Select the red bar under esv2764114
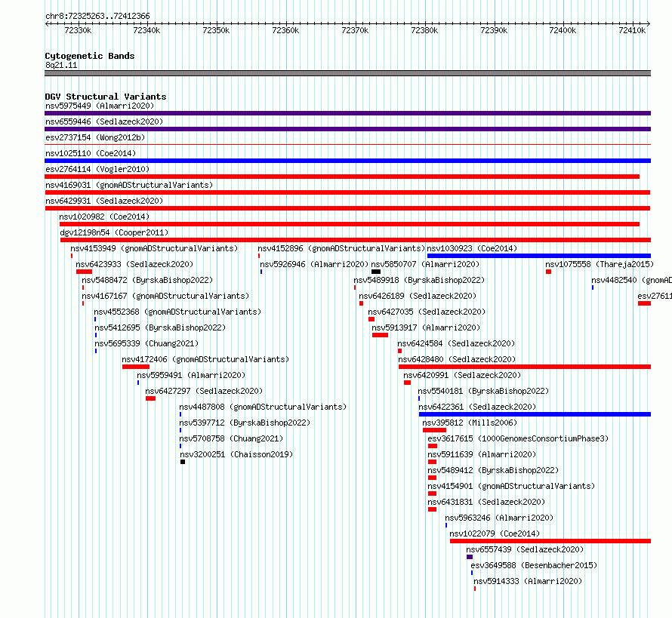This screenshot has height=618, width=672. coord(342,177)
